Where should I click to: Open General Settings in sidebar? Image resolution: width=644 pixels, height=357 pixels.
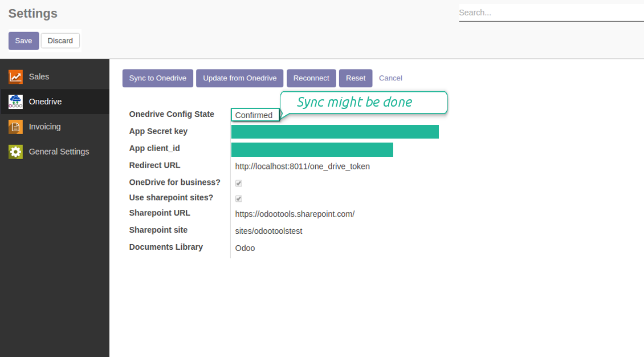click(x=55, y=152)
